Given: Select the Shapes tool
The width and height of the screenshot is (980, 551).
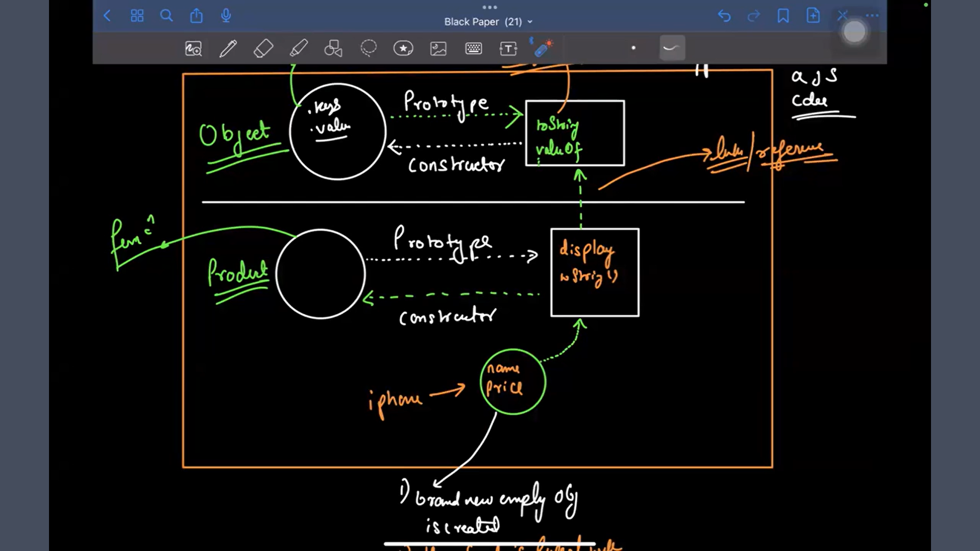Looking at the screenshot, I should 333,48.
